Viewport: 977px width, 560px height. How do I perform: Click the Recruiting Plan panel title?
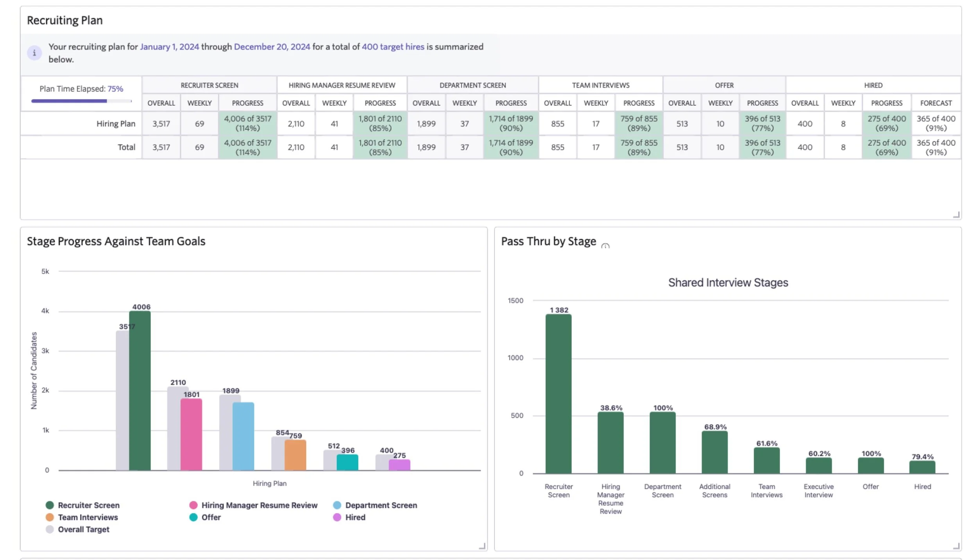(65, 20)
